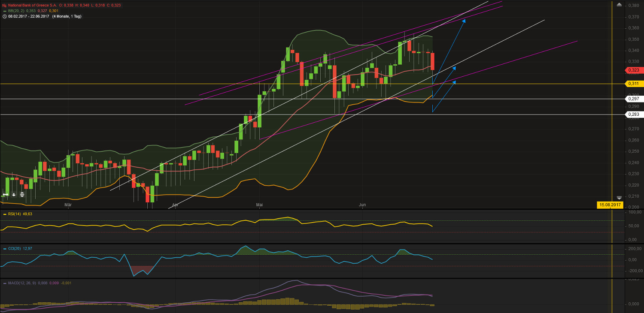Click the '(4 Monate, 1 Tag)' period label
The width and height of the screenshot is (644, 313).
(x=67, y=16)
